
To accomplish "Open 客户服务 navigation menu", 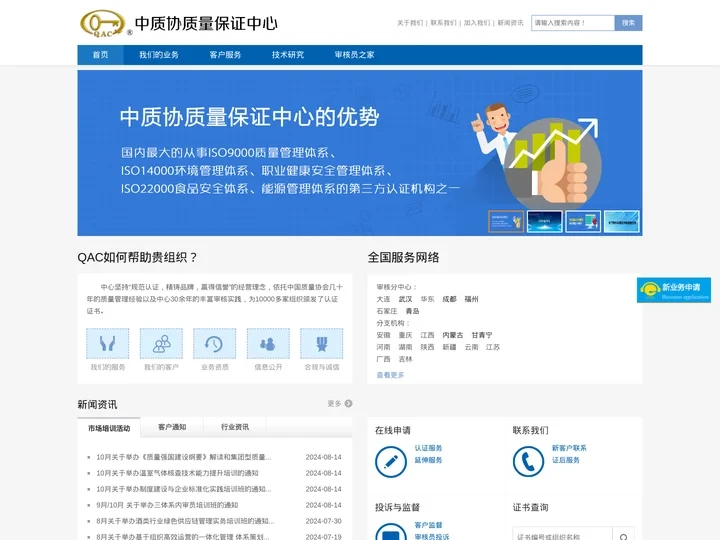I will pos(225,55).
